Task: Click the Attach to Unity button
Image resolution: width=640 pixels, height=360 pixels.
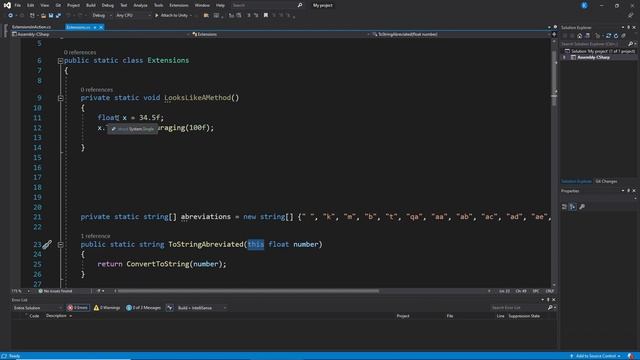Action: click(x=173, y=16)
